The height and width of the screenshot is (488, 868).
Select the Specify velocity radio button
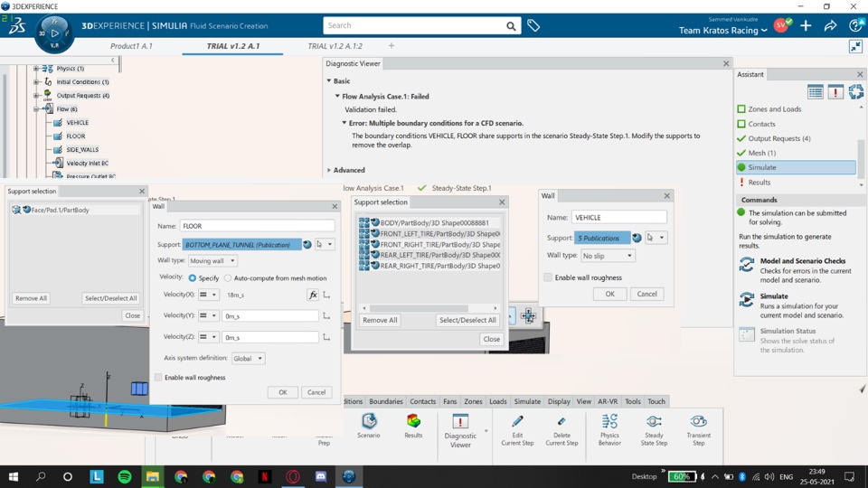192,277
